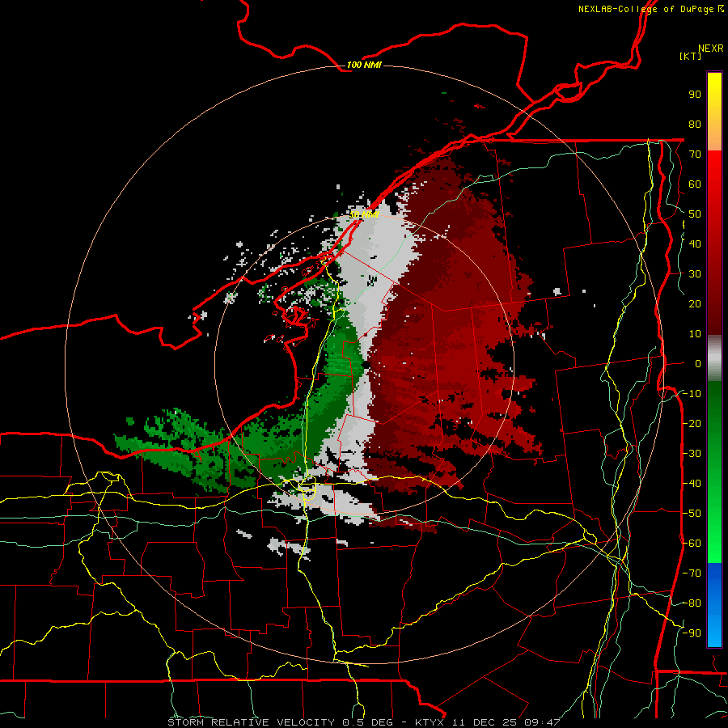Click the -90 scale value
The width and height of the screenshot is (728, 728).
coord(692,633)
